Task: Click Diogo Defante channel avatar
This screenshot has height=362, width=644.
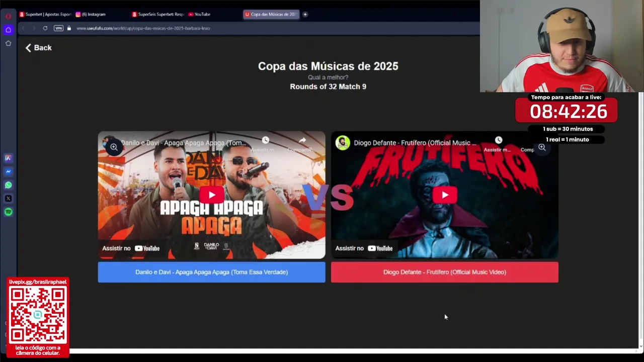Action: pos(343,143)
